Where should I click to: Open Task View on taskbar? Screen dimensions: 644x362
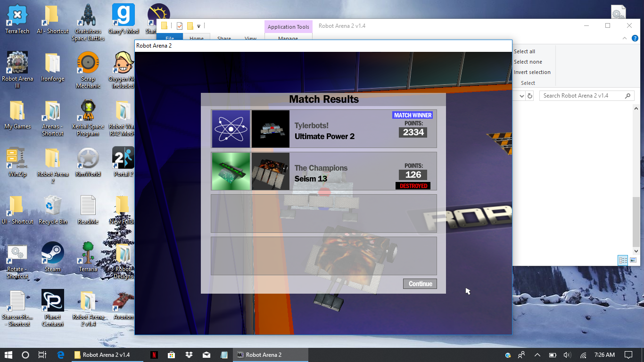pos(42,355)
